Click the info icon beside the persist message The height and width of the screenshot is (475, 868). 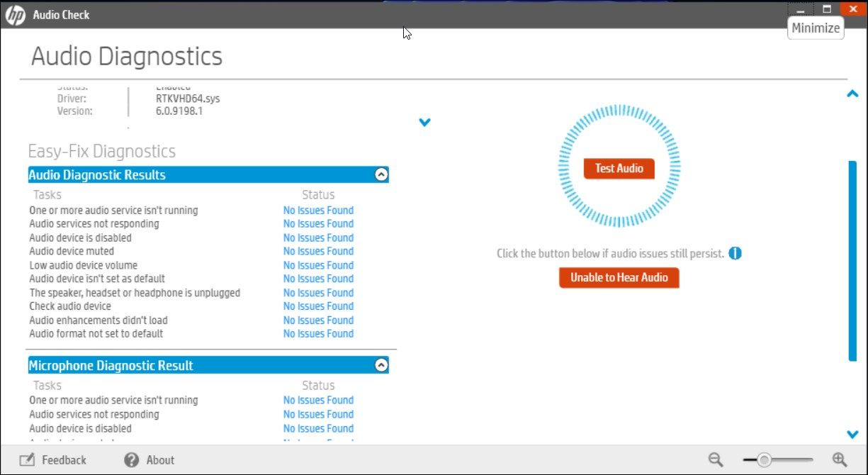pyautogui.click(x=735, y=253)
